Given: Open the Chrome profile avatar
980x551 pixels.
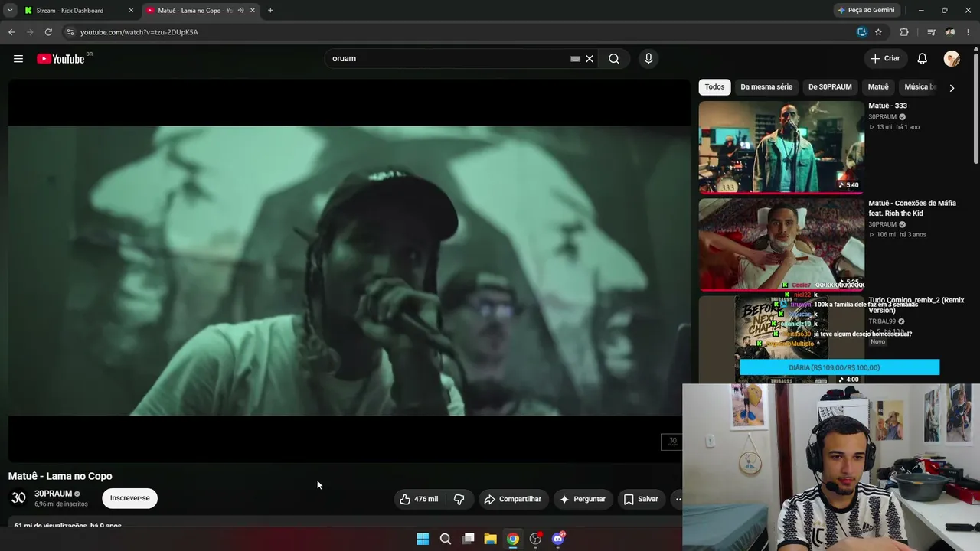Looking at the screenshot, I should pos(950,32).
